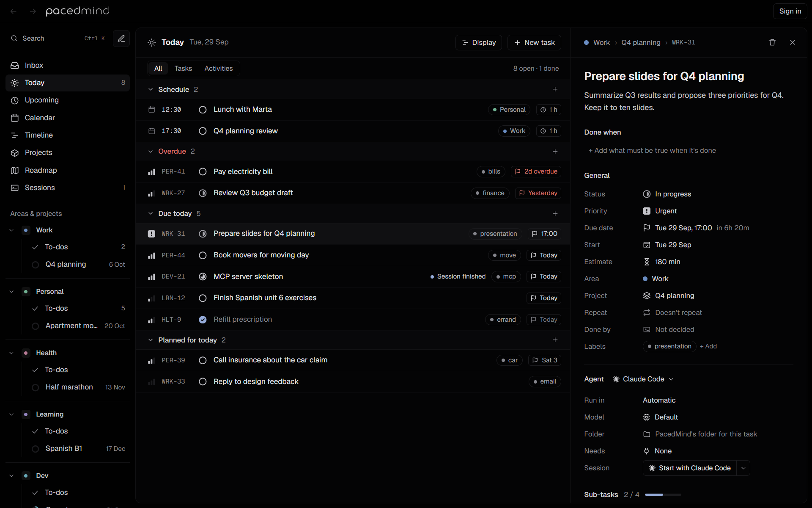The height and width of the screenshot is (508, 812).
Task: Go back with the left arrow icon
Action: tap(14, 11)
